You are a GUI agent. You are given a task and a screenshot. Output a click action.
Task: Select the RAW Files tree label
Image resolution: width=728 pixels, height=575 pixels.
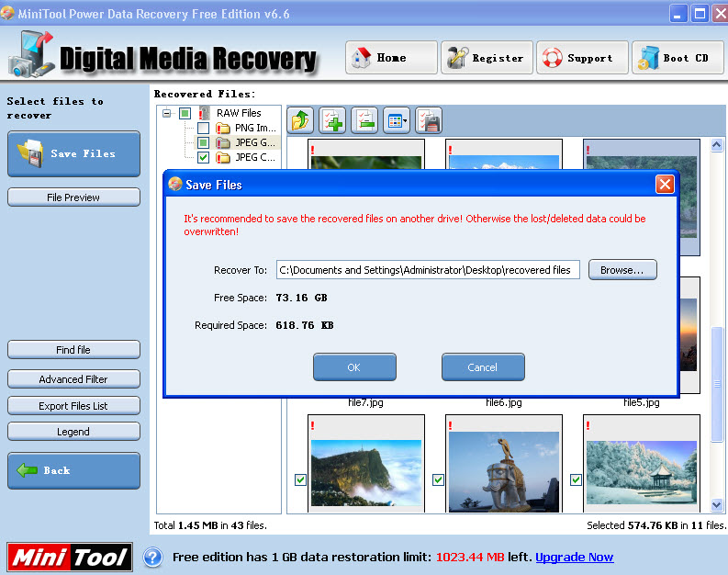[x=239, y=113]
